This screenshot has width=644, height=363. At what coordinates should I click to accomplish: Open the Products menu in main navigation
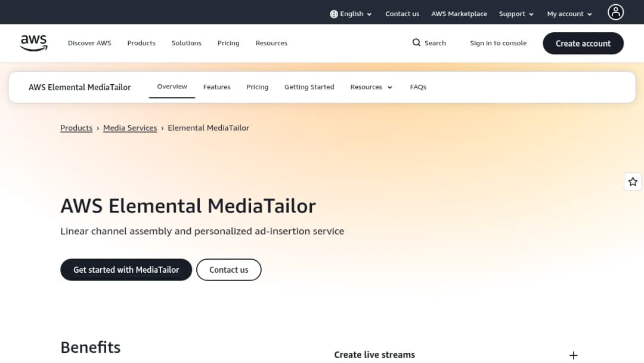point(141,43)
